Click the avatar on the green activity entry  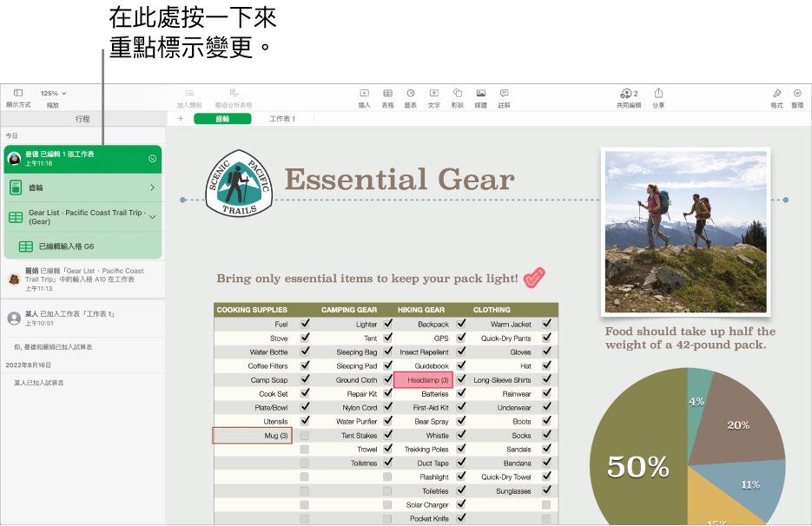point(15,159)
